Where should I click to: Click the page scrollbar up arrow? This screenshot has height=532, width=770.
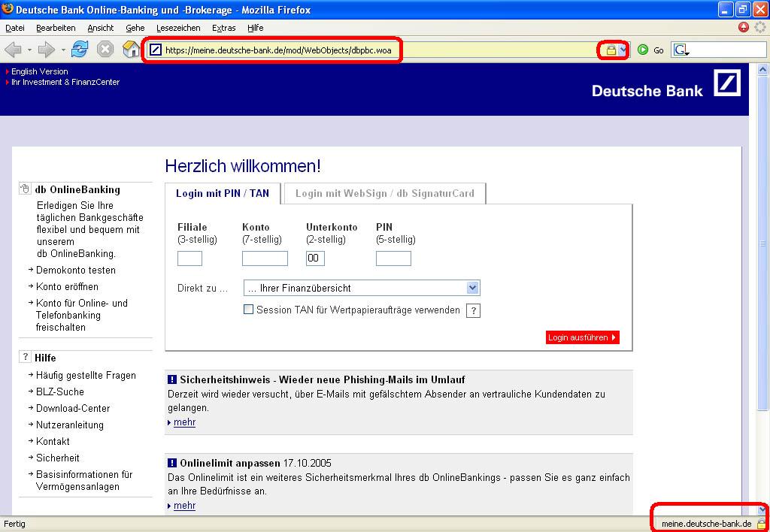(762, 70)
